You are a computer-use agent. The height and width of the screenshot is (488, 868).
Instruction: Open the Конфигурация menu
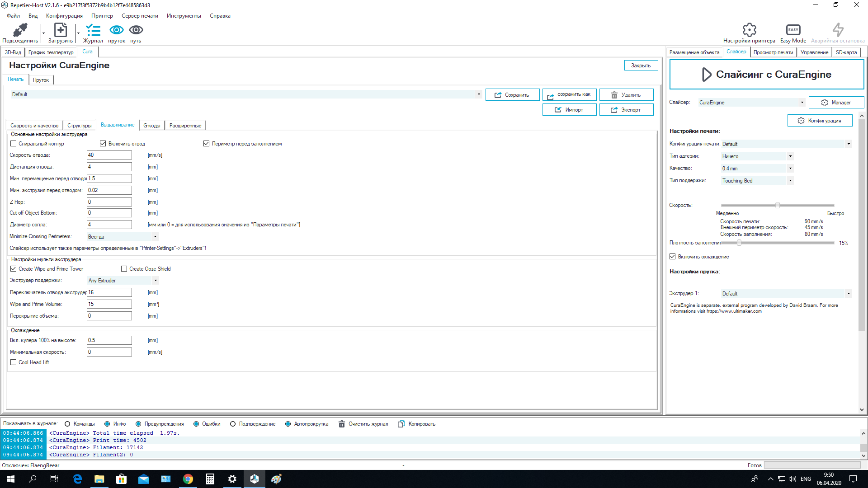(64, 16)
